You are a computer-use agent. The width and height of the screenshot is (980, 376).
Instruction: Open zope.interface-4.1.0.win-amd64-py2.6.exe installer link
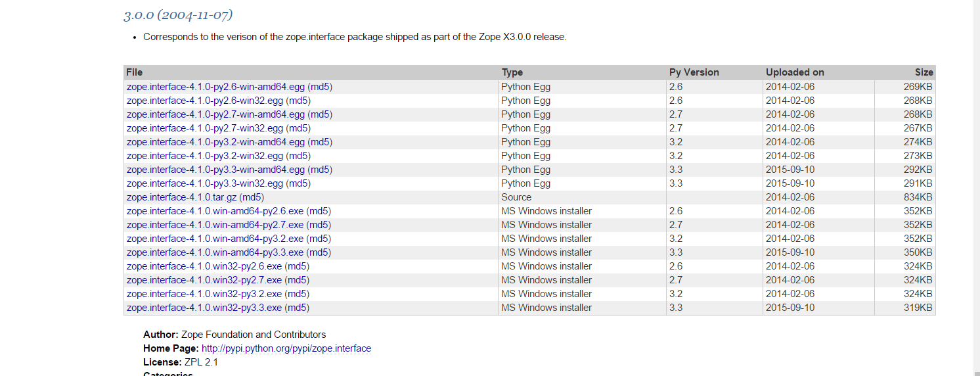click(x=215, y=211)
